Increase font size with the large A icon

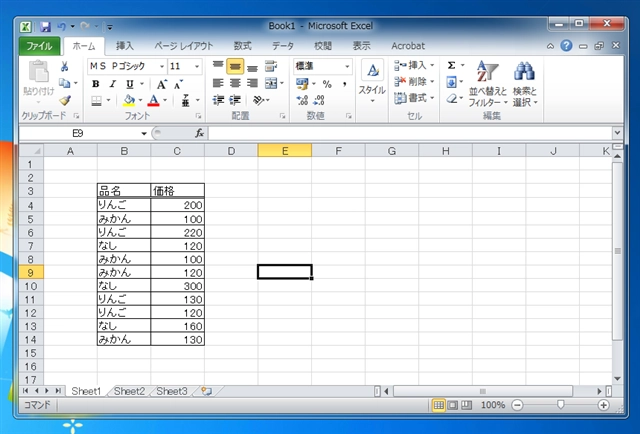[162, 84]
